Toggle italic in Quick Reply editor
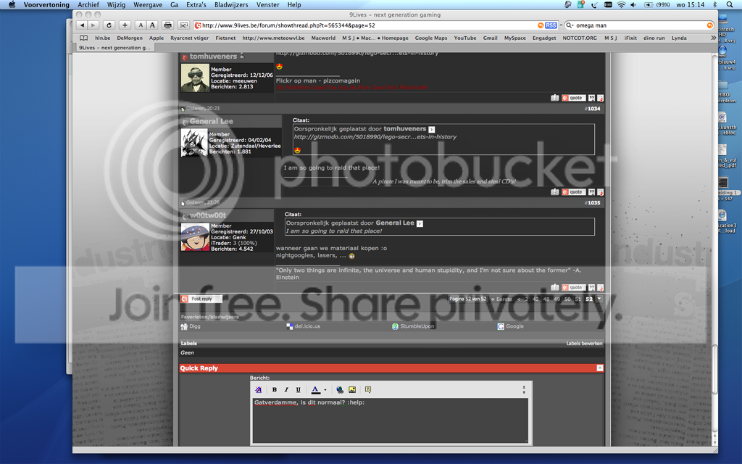The height and width of the screenshot is (464, 742). pyautogui.click(x=286, y=390)
